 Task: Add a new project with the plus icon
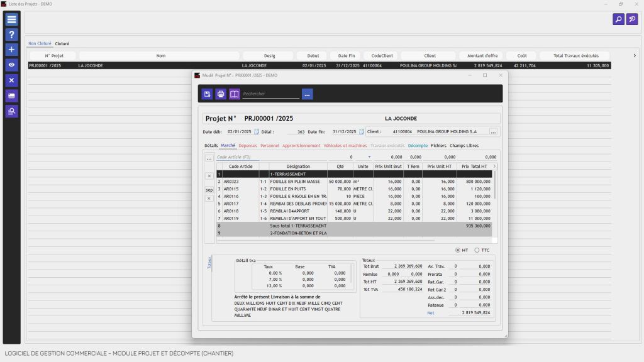(x=11, y=50)
